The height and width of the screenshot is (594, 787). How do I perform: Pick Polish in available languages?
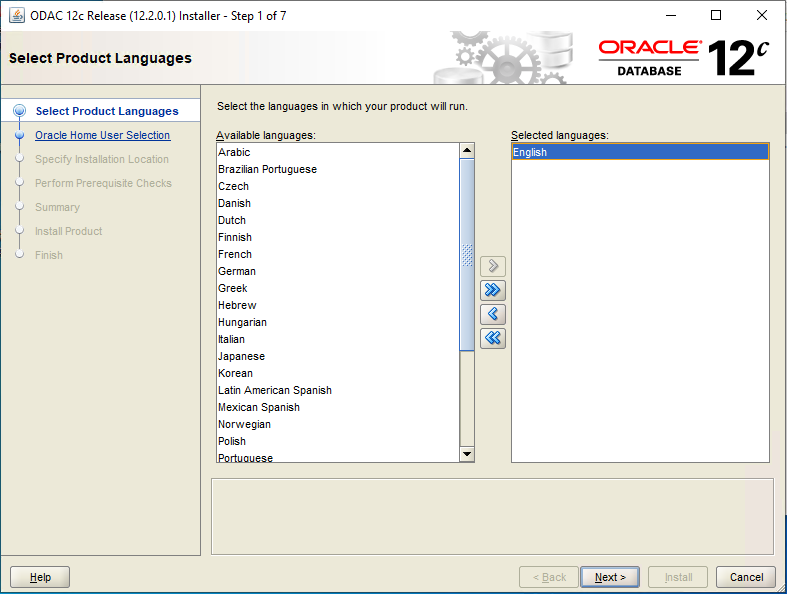click(x=338, y=442)
